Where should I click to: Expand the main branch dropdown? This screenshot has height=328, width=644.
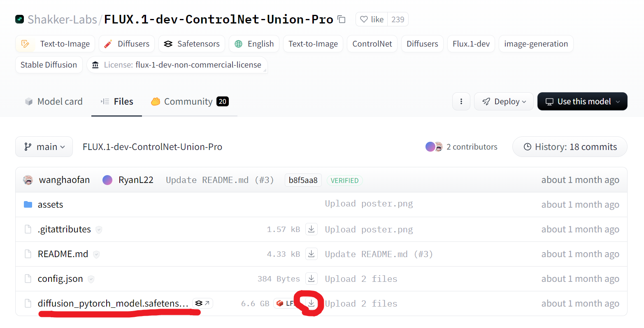pos(44,147)
